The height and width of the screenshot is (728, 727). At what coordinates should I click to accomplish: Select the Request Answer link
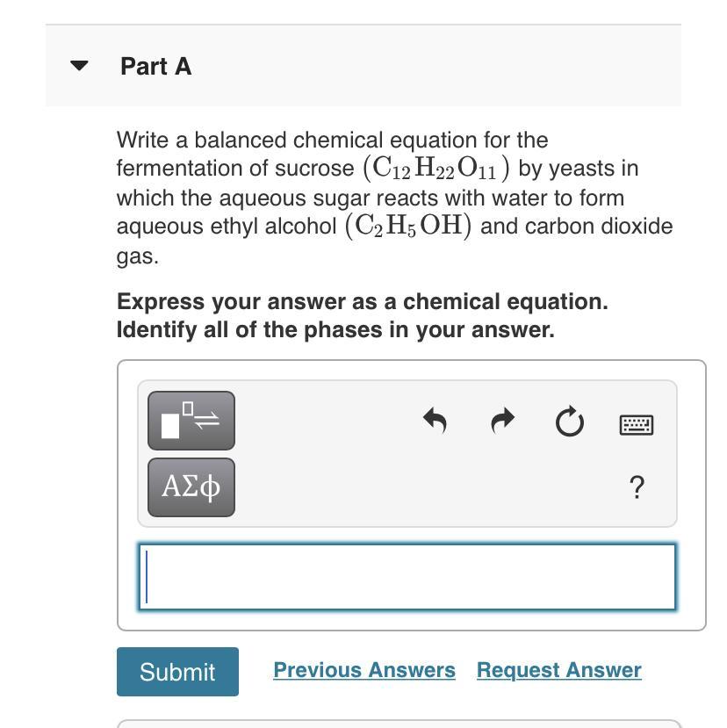pyautogui.click(x=559, y=670)
